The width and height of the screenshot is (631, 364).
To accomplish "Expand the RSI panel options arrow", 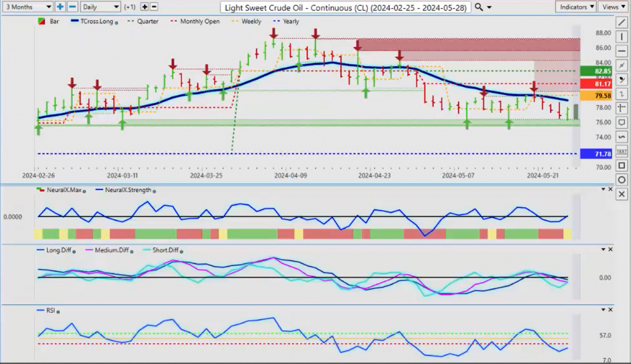I will [601, 310].
